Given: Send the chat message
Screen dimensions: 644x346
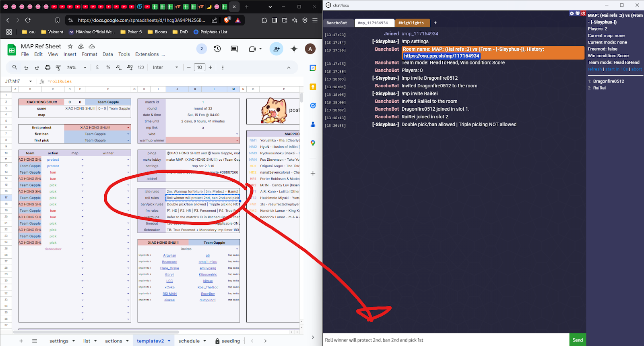Looking at the screenshot, I should 578,340.
